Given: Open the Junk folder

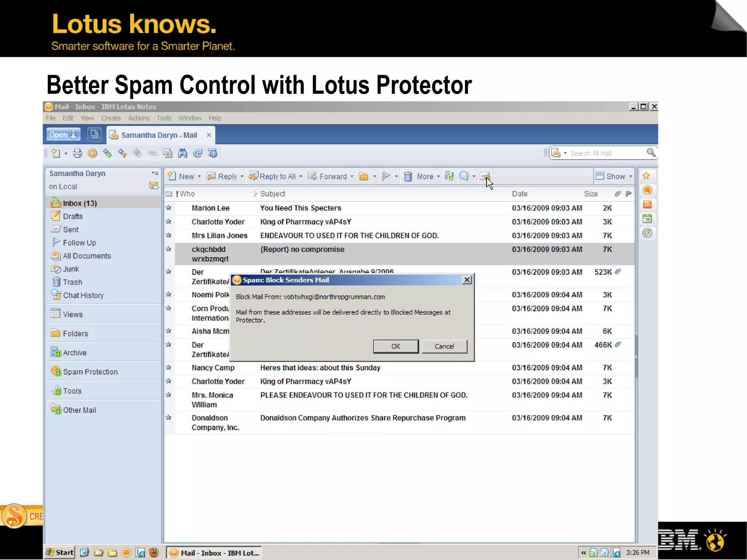Looking at the screenshot, I should [x=71, y=269].
